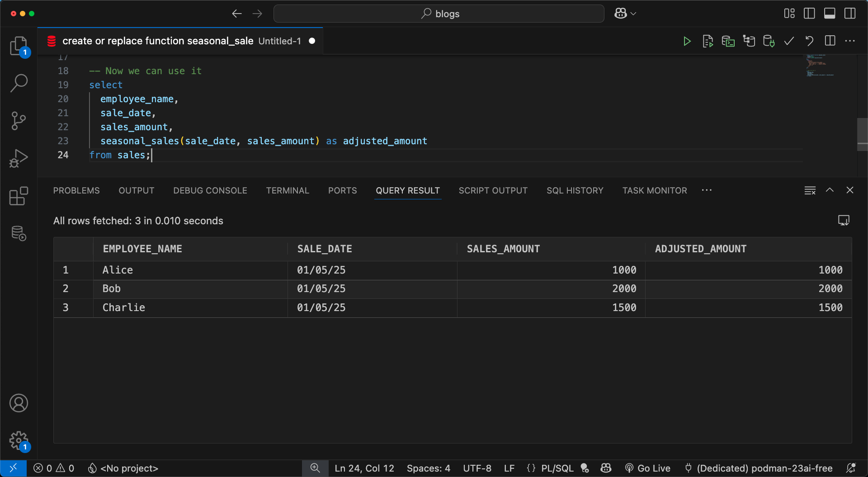Change indentation Spaces: 4 setting
868x477 pixels.
[429, 468]
